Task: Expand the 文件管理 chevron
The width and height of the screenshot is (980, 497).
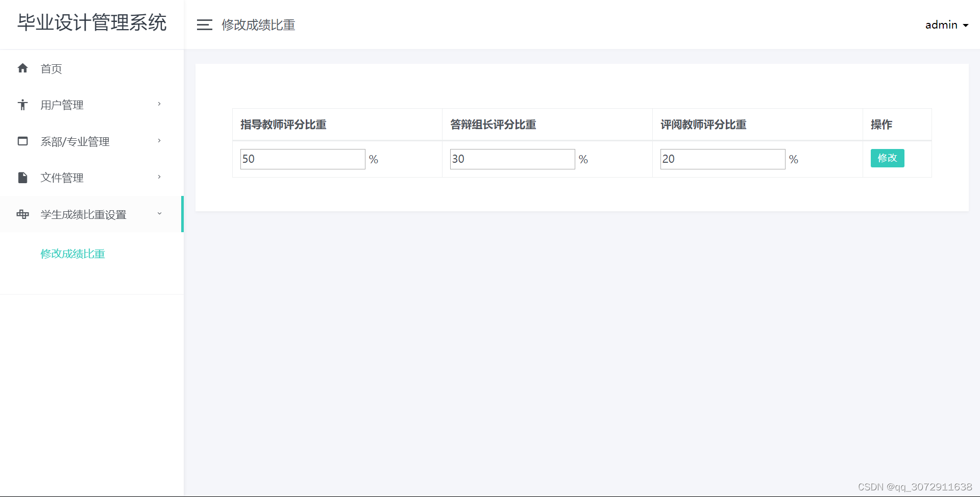Action: click(159, 177)
